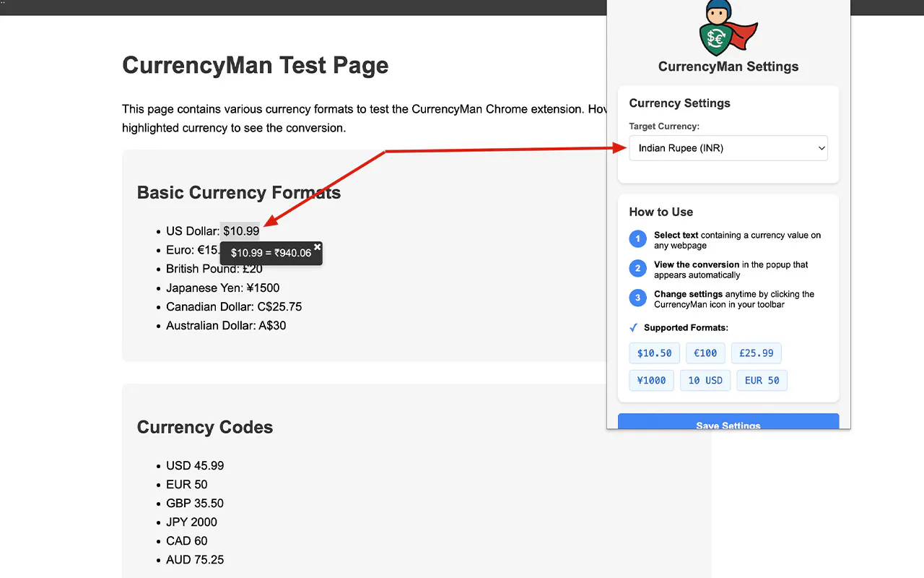
Task: Click the Basic Currency Formats heading
Action: pyautogui.click(x=239, y=193)
